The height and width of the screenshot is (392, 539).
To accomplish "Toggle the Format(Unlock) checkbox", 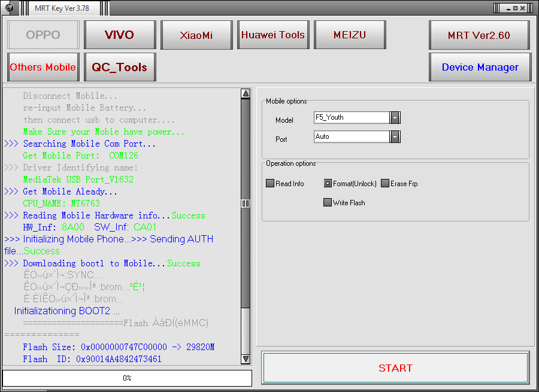I will (x=328, y=183).
